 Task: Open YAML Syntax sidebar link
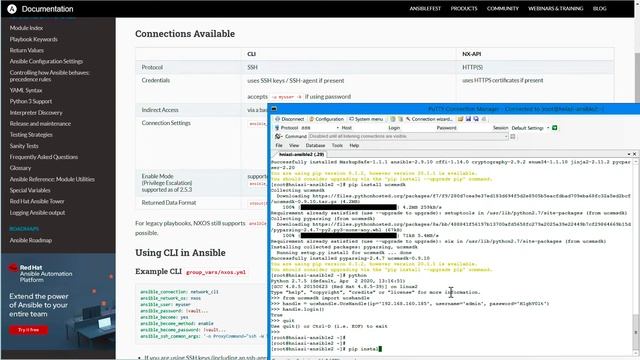click(x=26, y=90)
